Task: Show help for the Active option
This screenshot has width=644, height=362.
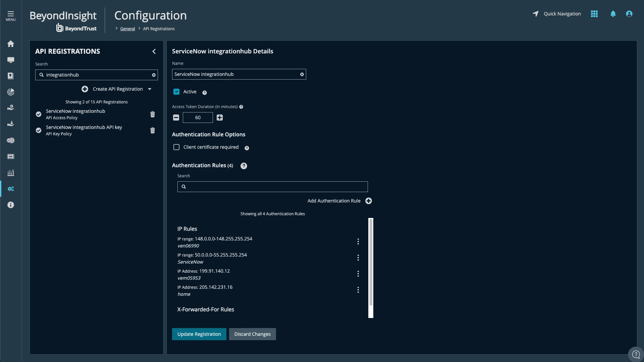Action: (205, 93)
